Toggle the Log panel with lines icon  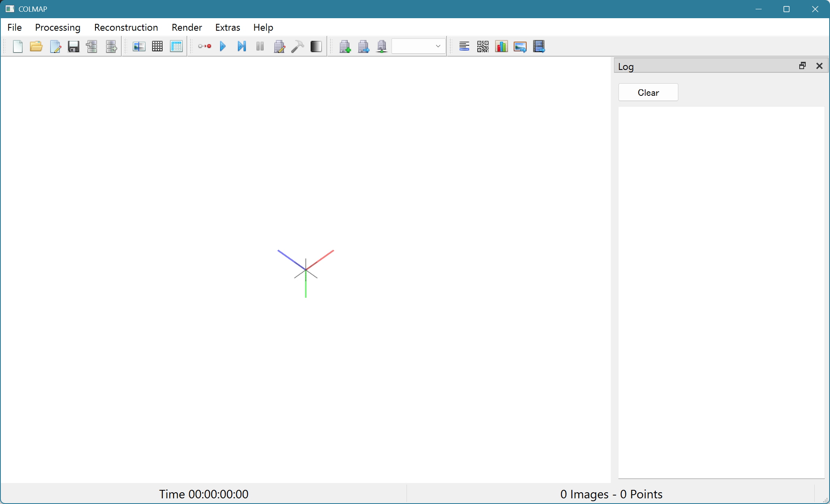[464, 46]
